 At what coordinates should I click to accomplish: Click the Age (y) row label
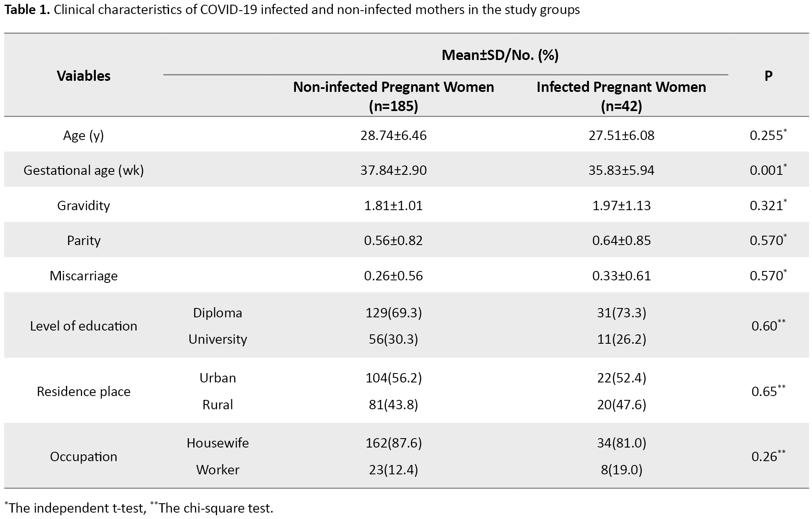[83, 135]
